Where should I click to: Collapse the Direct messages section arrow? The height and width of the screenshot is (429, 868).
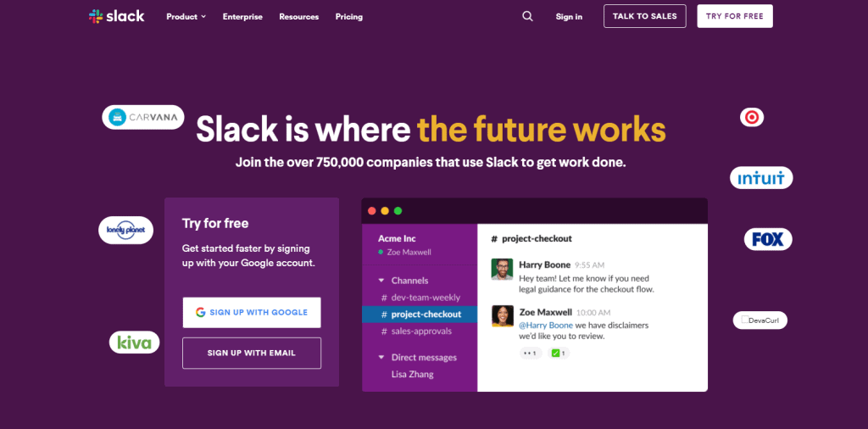(381, 358)
